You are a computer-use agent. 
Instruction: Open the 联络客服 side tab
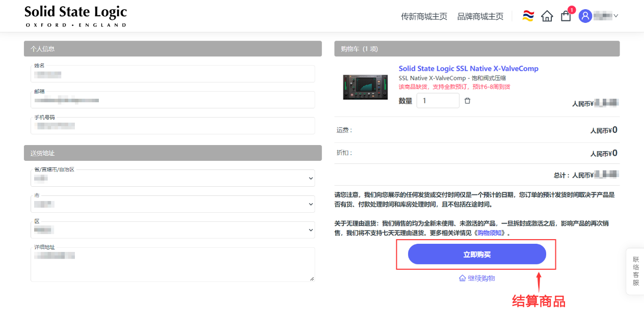(x=635, y=271)
